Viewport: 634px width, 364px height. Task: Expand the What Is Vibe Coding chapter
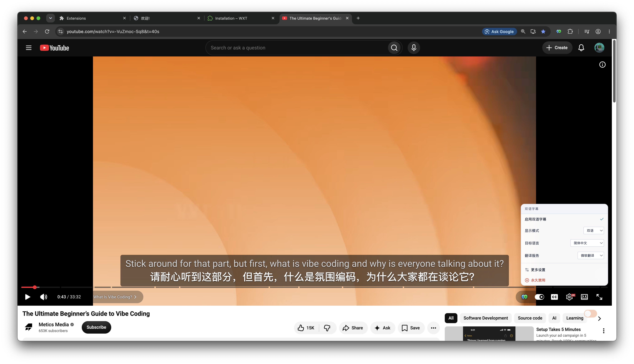(x=115, y=297)
